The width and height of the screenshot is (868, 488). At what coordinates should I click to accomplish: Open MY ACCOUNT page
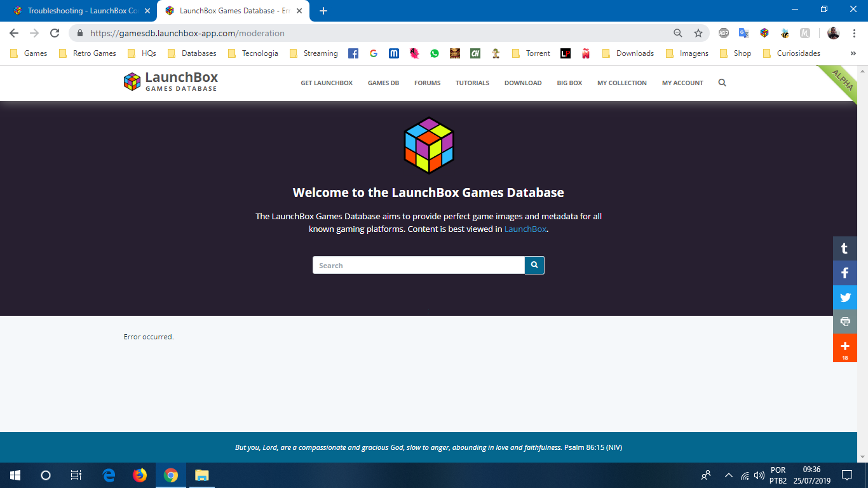click(682, 83)
